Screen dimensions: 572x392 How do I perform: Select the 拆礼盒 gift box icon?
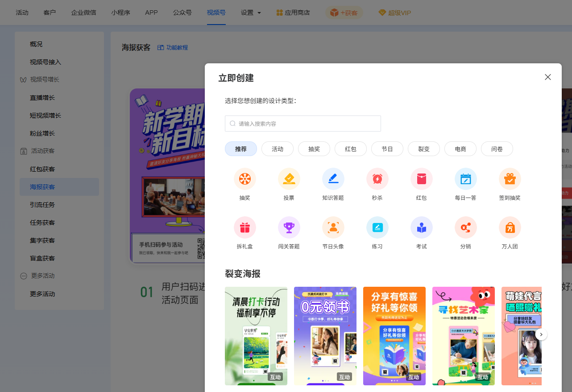pos(245,227)
